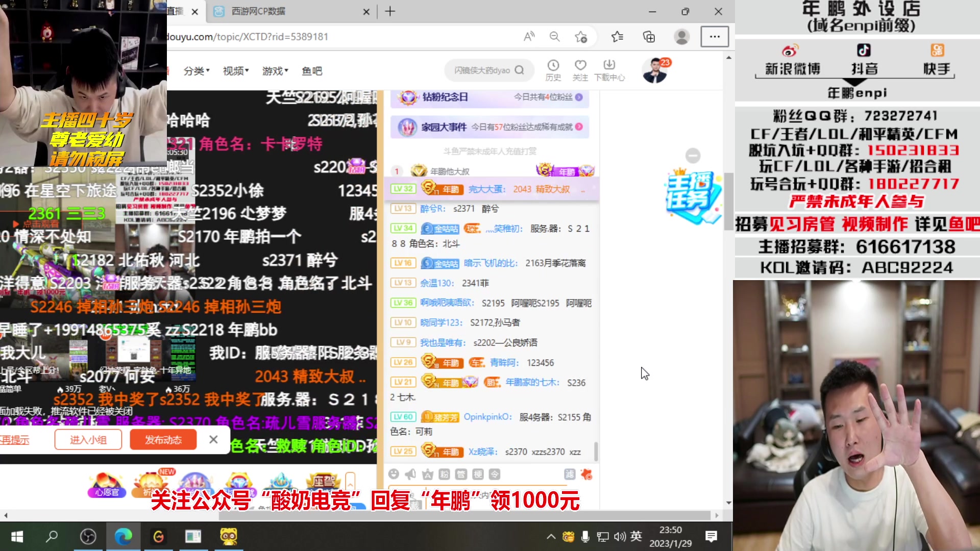This screenshot has height=551, width=980.
Task: Toggle the 管 moderator chat filter icon
Action: 461,474
